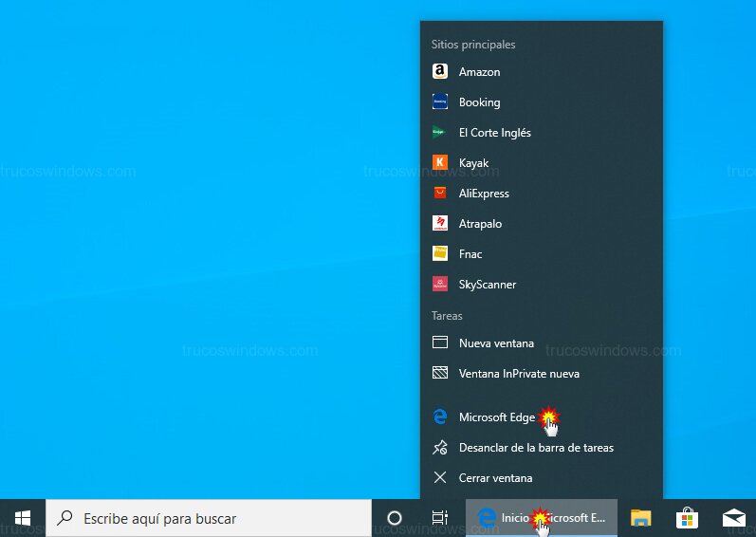Click the Atrapalo site icon
Viewport: 756px width, 537px height.
[x=440, y=223]
